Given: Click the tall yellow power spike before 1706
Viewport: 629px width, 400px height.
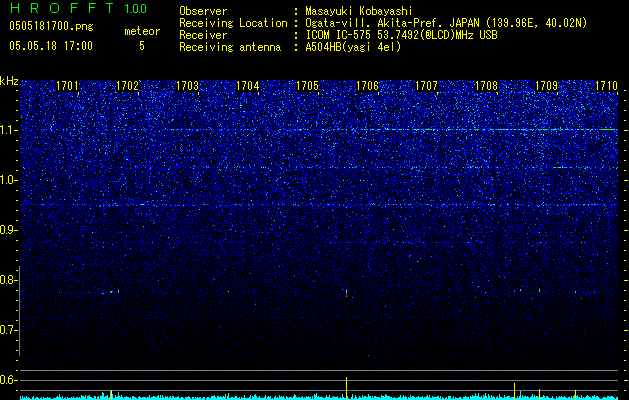Looking at the screenshot, I should [346, 388].
